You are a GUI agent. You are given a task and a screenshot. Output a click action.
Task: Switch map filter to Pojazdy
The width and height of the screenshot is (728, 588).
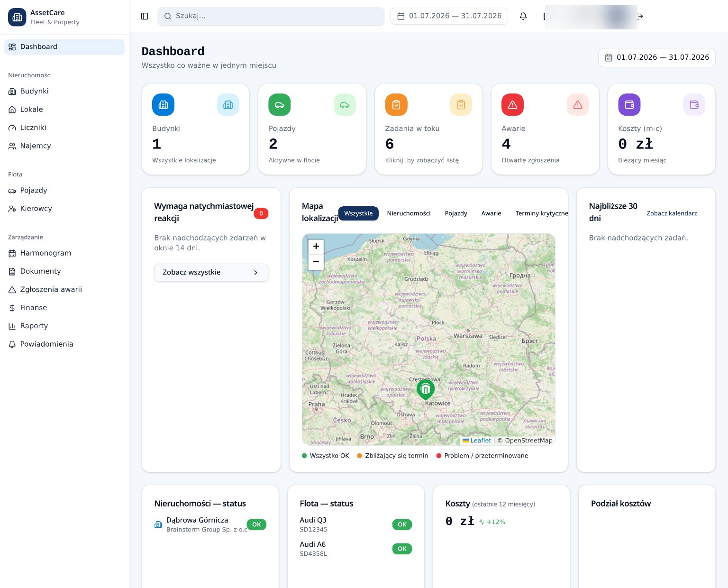(456, 213)
